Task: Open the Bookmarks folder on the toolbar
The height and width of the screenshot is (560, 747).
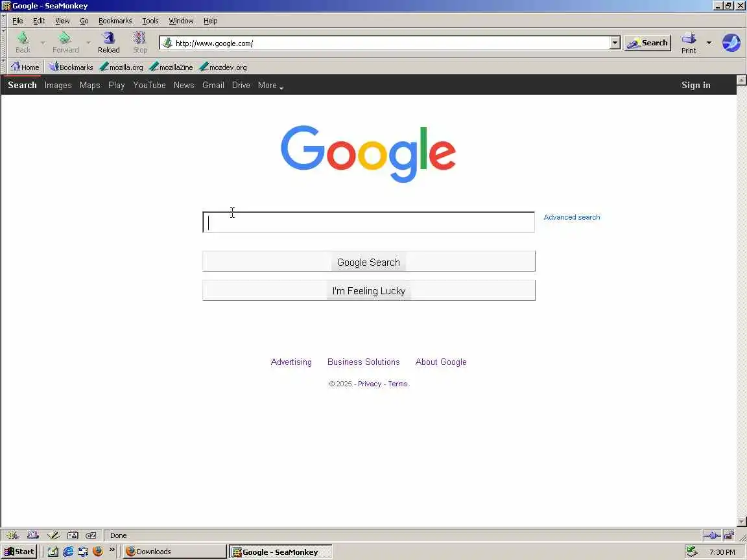Action: coord(71,67)
